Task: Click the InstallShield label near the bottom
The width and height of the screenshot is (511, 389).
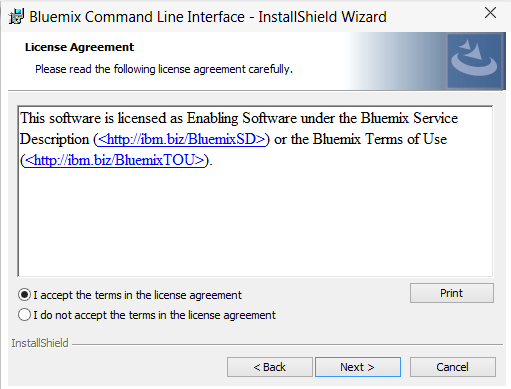Action: point(40,343)
